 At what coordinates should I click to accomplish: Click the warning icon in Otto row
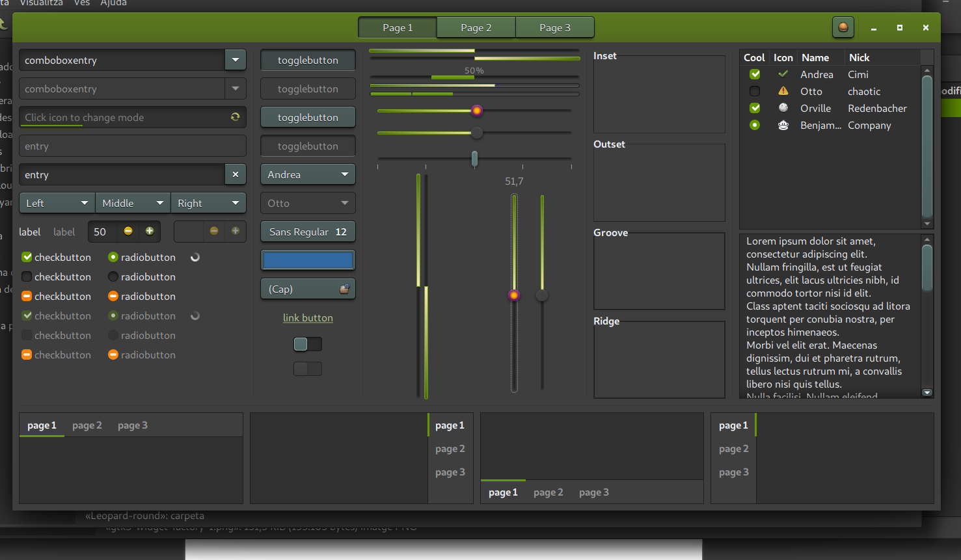point(783,91)
